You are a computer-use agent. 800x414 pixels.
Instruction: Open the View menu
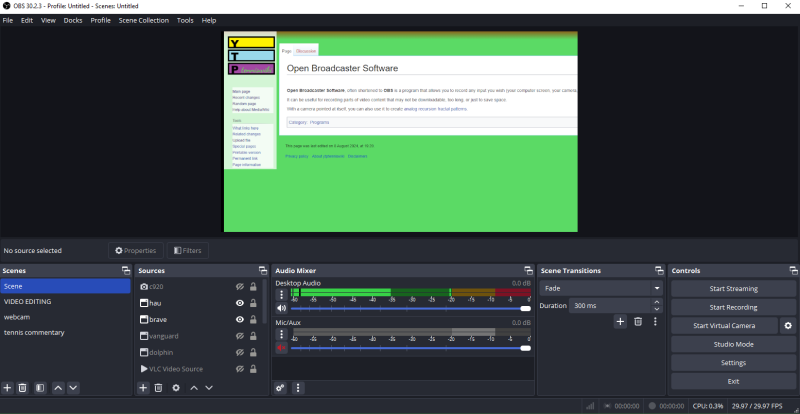pos(48,20)
